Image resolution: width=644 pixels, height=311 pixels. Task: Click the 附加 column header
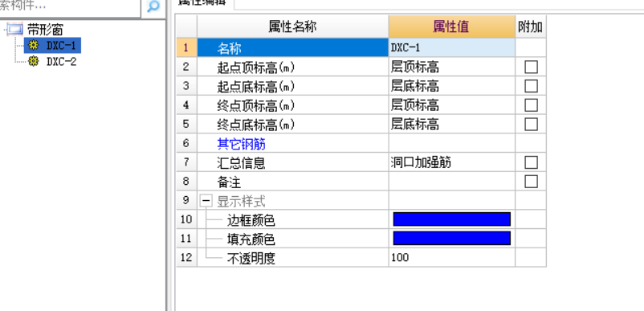click(x=530, y=27)
